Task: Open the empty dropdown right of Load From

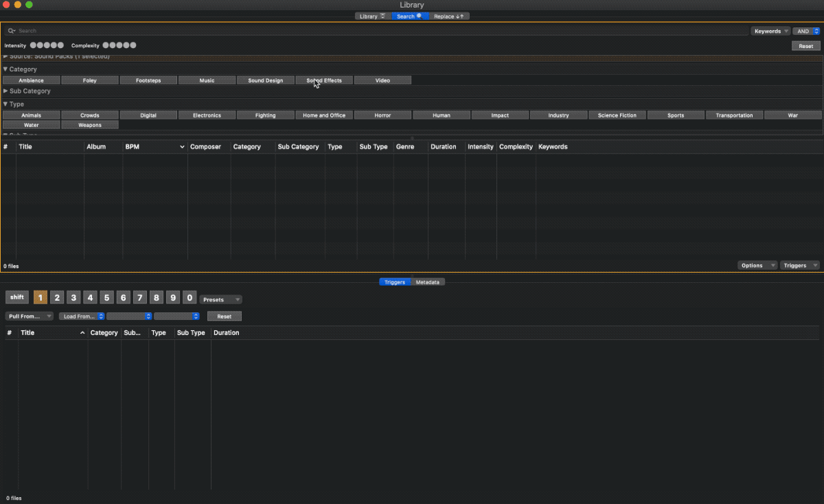Action: coord(129,316)
